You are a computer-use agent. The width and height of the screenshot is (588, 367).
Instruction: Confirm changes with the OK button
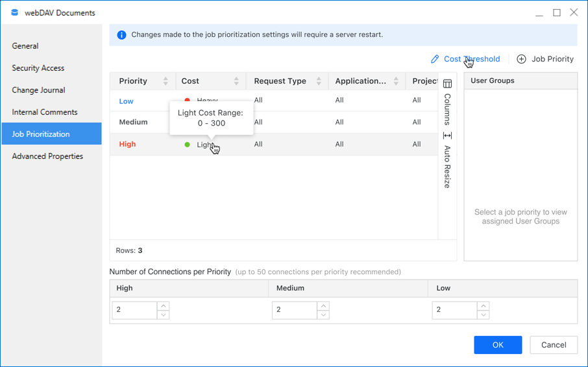[498, 345]
